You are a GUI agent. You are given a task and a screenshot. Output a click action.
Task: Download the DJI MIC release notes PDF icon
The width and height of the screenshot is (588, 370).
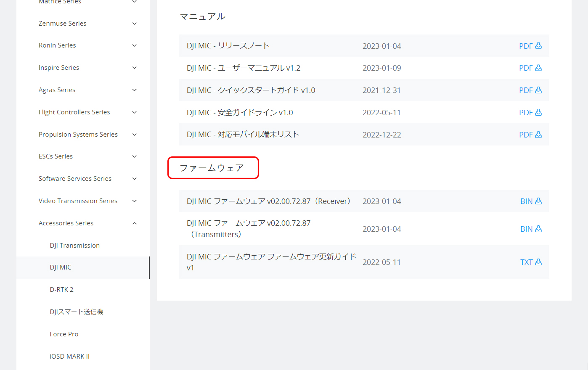(x=538, y=46)
